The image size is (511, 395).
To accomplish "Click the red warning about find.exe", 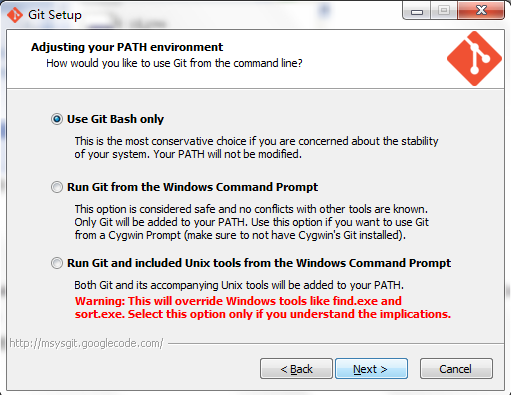I will tap(263, 307).
